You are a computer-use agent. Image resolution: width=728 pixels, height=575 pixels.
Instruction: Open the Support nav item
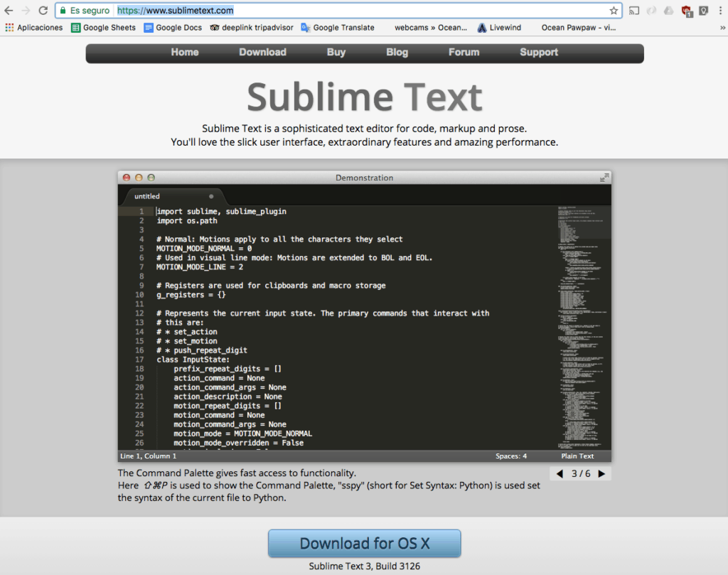(539, 53)
